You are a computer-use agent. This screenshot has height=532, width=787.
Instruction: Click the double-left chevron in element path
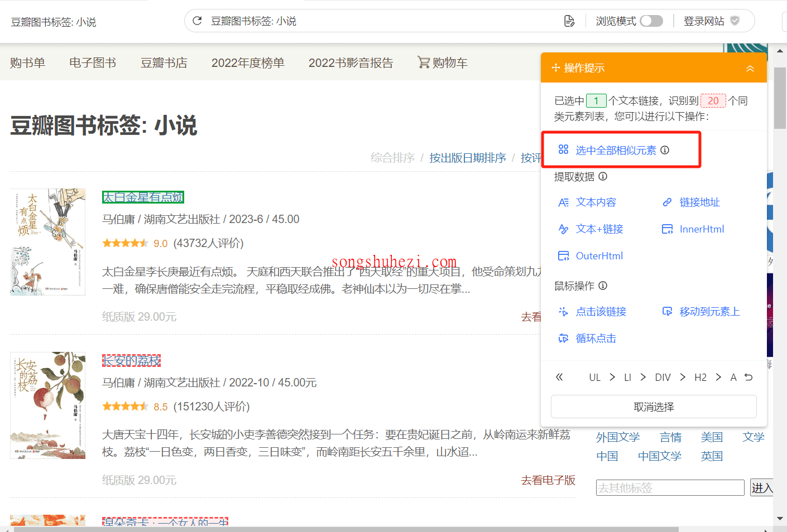tap(559, 377)
